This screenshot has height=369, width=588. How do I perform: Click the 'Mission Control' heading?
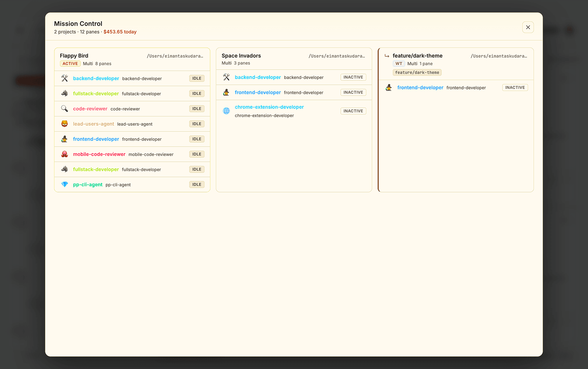click(x=78, y=24)
